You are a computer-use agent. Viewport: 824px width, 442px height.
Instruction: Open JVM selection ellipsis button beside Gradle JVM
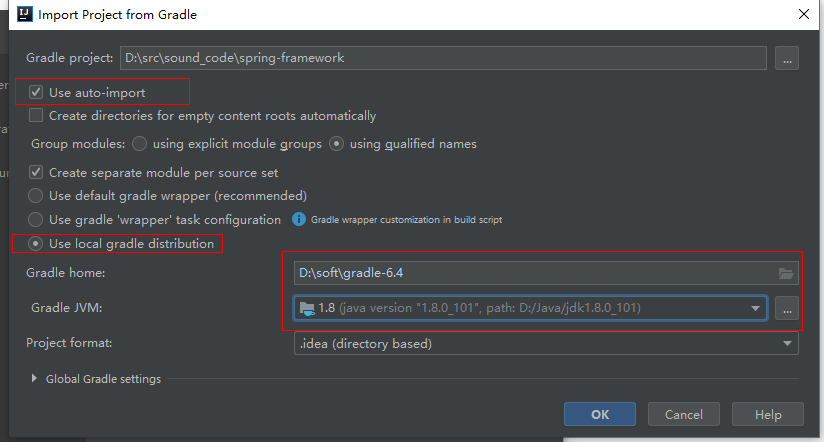pos(787,309)
